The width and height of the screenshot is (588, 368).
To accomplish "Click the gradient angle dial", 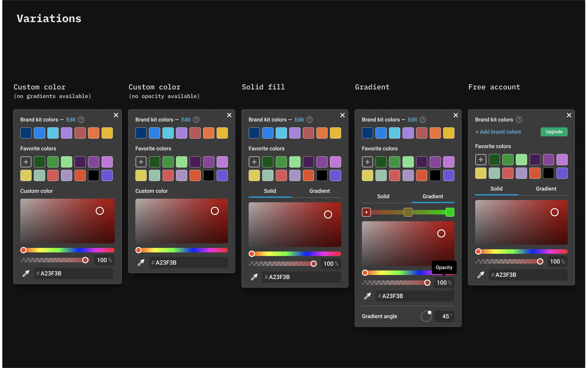I will point(426,316).
